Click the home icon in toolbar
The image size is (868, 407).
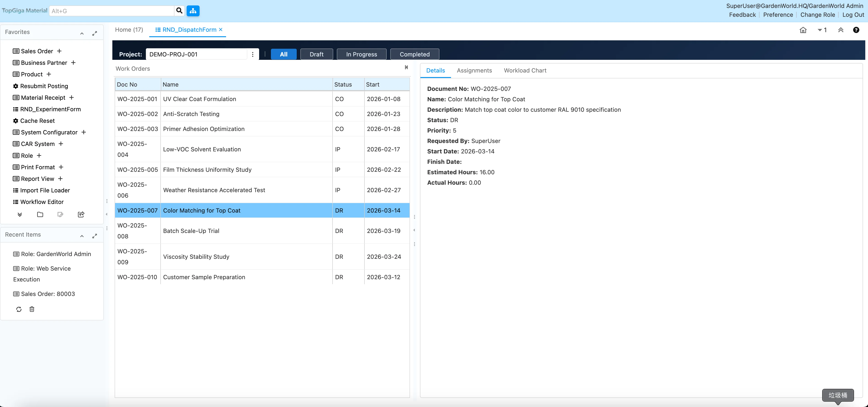click(x=803, y=30)
